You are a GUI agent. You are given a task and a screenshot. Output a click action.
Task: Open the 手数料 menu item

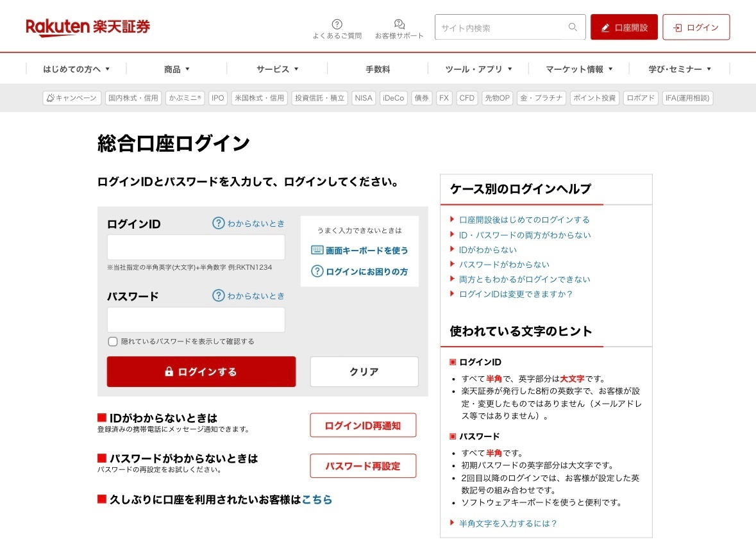(x=378, y=69)
